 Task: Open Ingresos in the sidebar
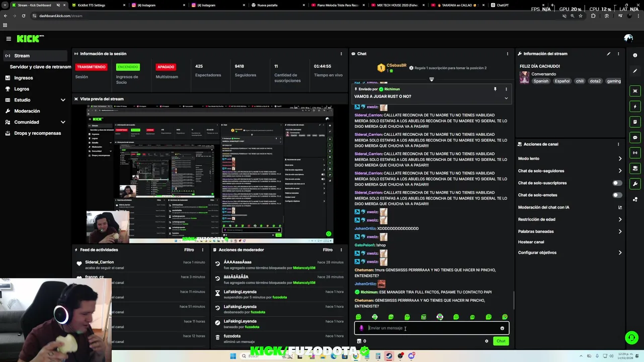click(x=35, y=78)
